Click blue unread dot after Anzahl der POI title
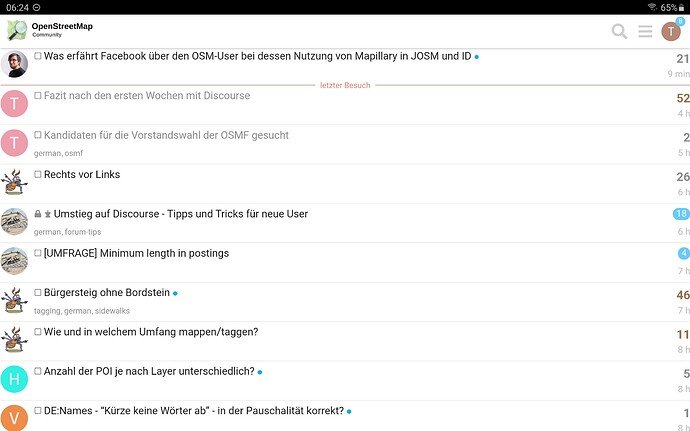Viewport: 690px width, 431px height. (x=260, y=372)
